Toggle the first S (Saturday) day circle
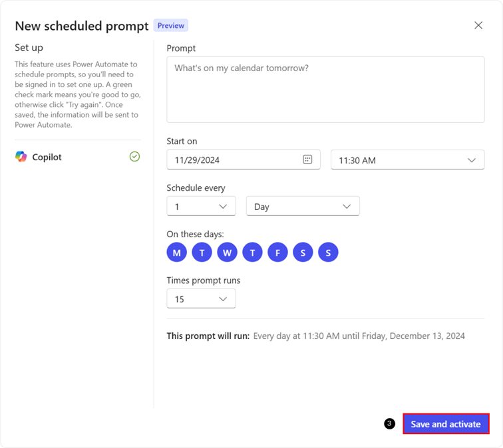The height and width of the screenshot is (448, 503). 303,253
